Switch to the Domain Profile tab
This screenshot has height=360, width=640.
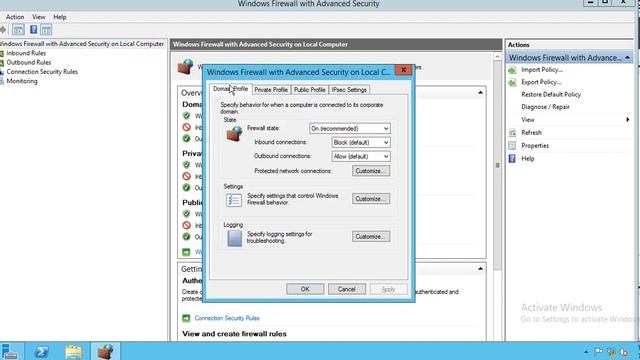point(231,89)
